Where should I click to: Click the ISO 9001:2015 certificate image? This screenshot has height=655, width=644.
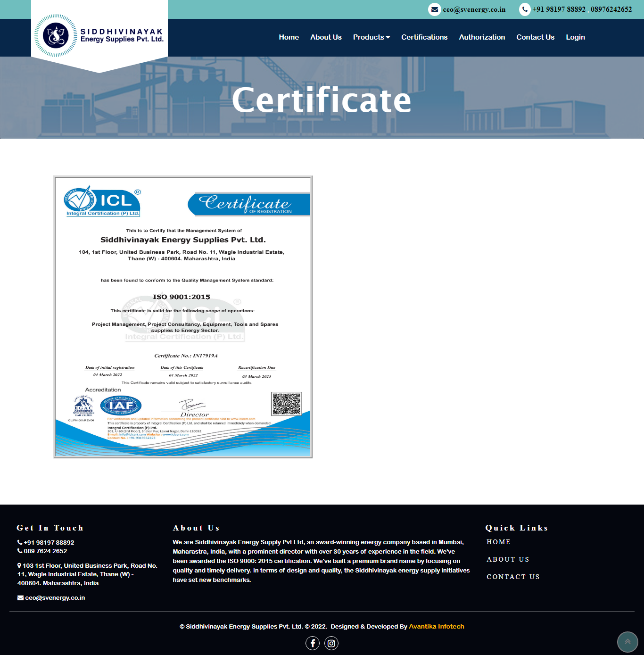(183, 317)
